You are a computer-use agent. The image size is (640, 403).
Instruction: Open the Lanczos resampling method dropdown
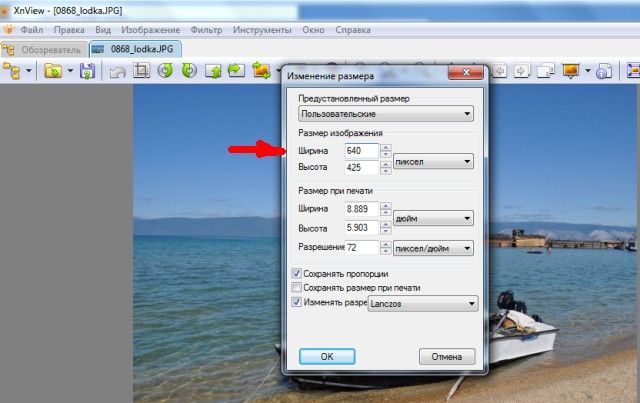[x=422, y=303]
